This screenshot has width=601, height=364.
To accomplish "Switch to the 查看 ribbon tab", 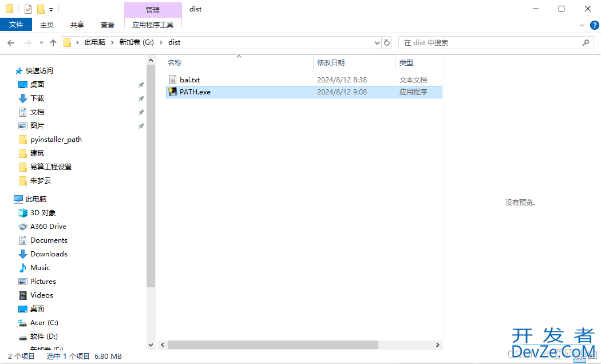I will pyautogui.click(x=108, y=25).
